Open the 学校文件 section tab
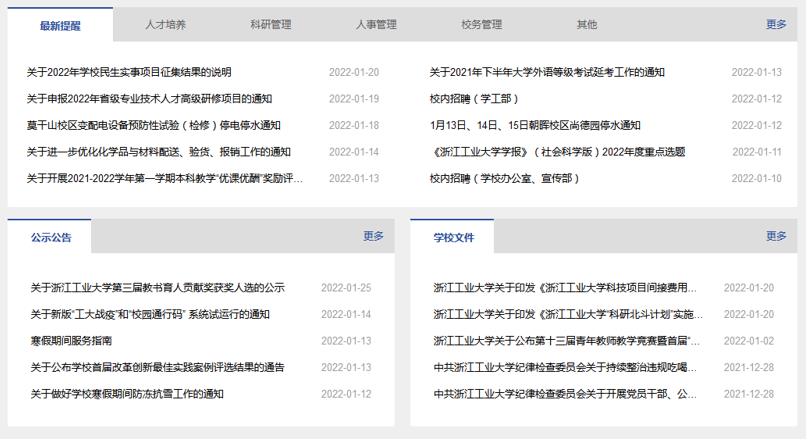 (x=453, y=238)
